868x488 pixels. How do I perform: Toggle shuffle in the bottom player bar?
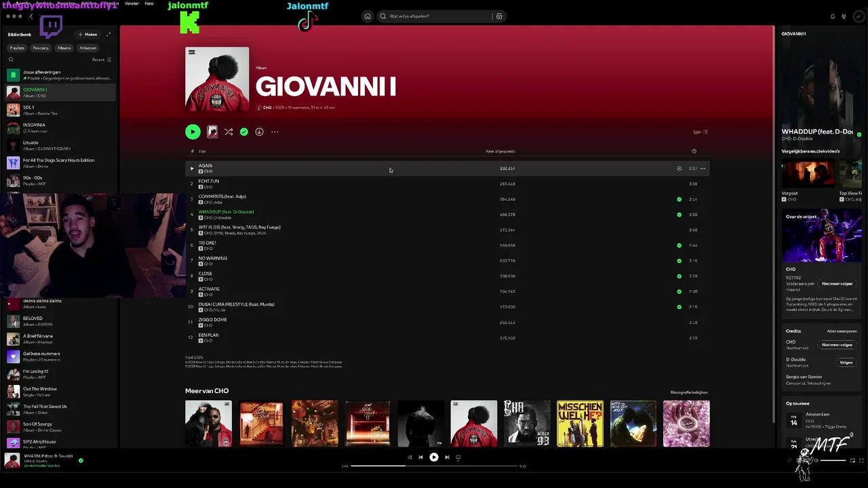(x=409, y=457)
